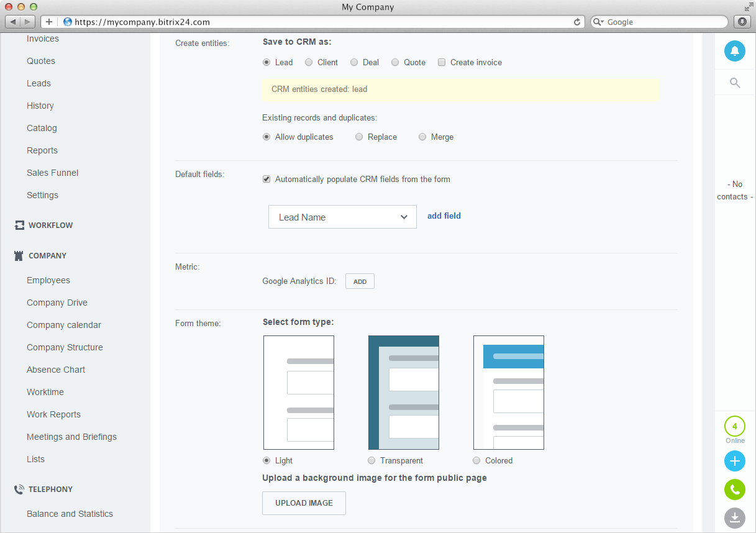Click the Workflow section icon

19,225
